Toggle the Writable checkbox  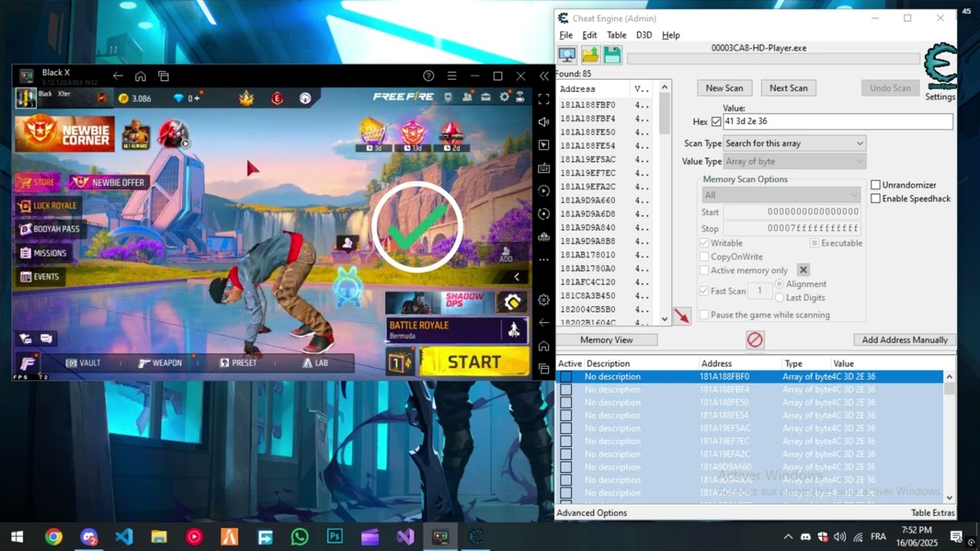click(704, 243)
